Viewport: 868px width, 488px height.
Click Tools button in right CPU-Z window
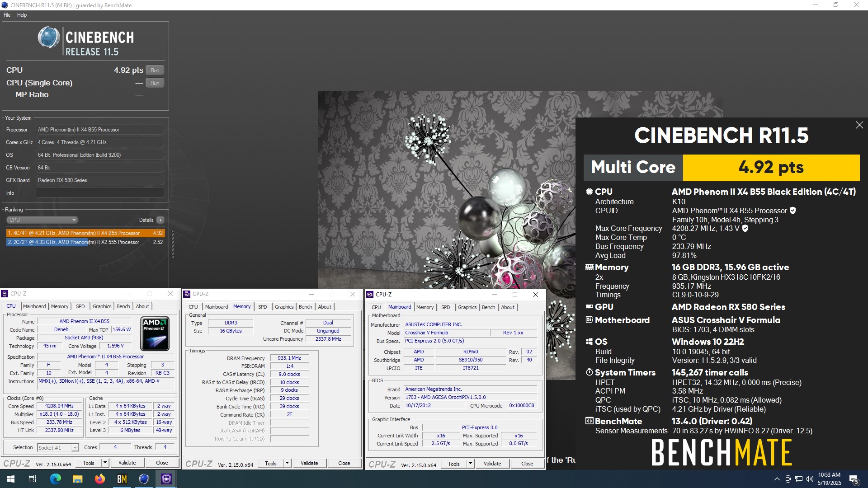click(454, 464)
